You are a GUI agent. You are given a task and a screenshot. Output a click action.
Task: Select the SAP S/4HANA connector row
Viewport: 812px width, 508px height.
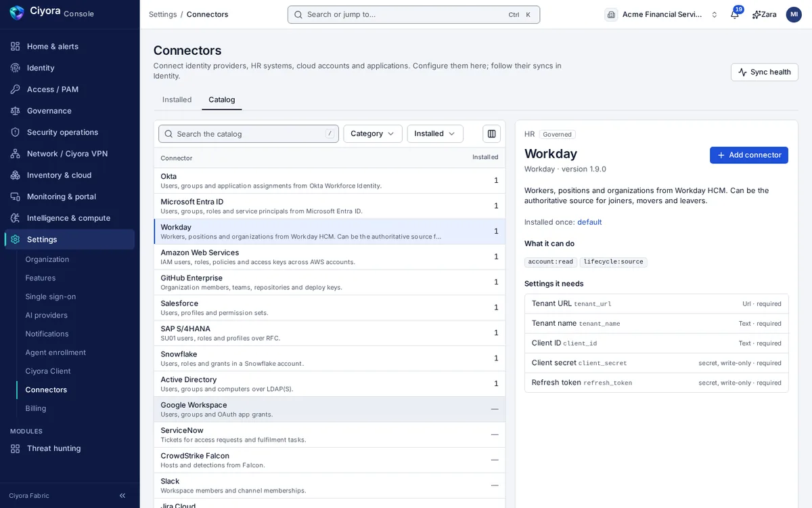pyautogui.click(x=330, y=333)
